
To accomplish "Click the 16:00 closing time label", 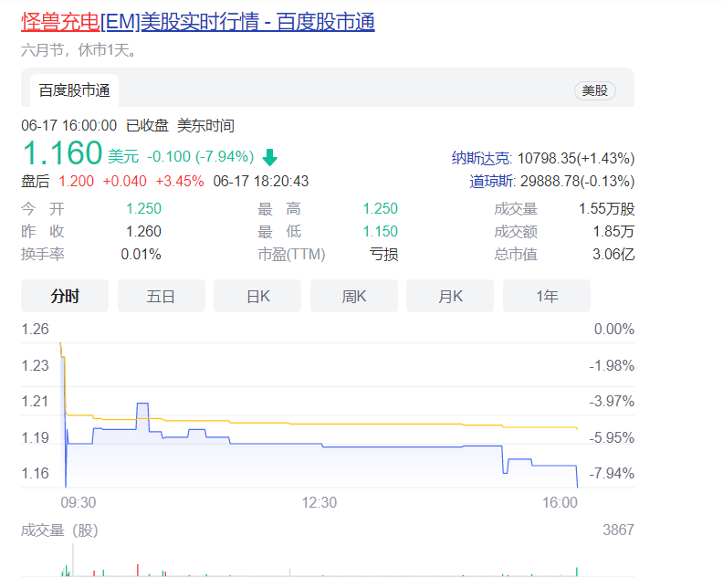I will pyautogui.click(x=560, y=502).
